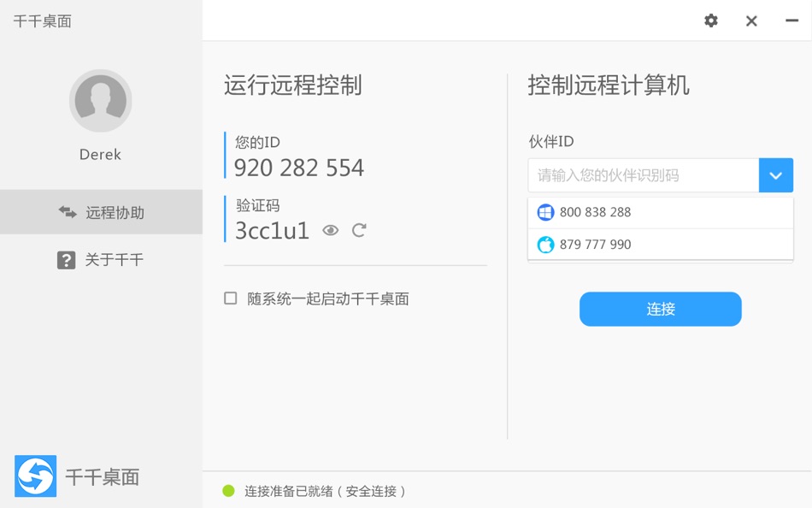Click Derek's profile avatar
The height and width of the screenshot is (508, 812).
click(x=101, y=101)
